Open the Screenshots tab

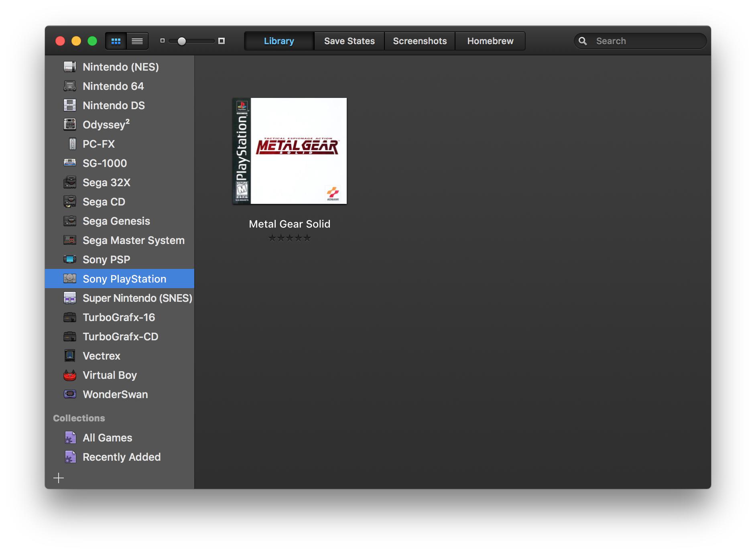click(x=419, y=41)
